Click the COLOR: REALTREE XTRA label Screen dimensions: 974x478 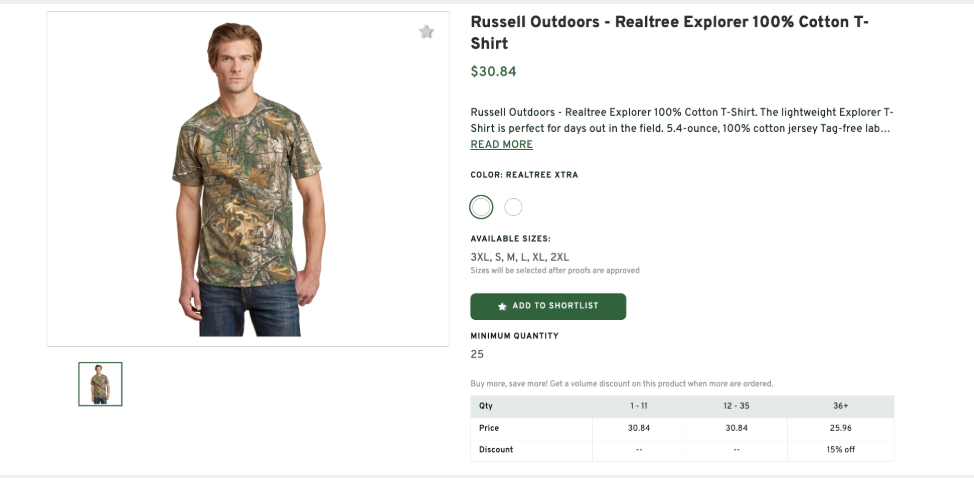coord(524,175)
